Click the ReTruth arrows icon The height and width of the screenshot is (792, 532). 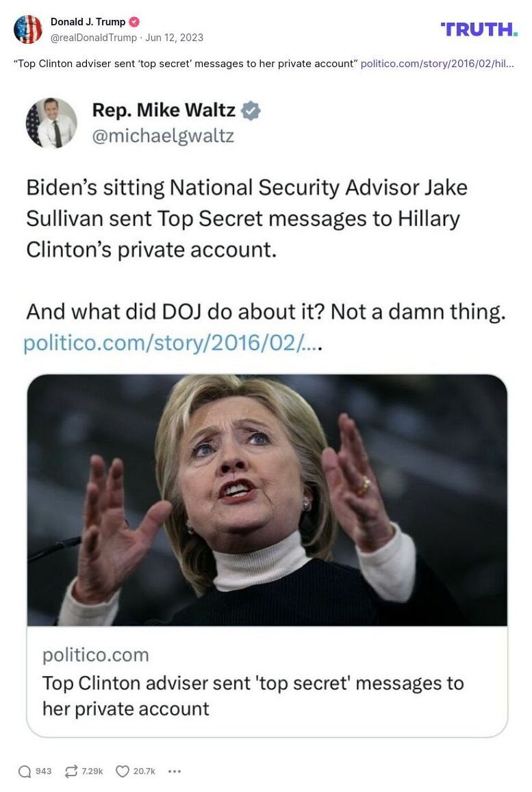pyautogui.click(x=71, y=771)
